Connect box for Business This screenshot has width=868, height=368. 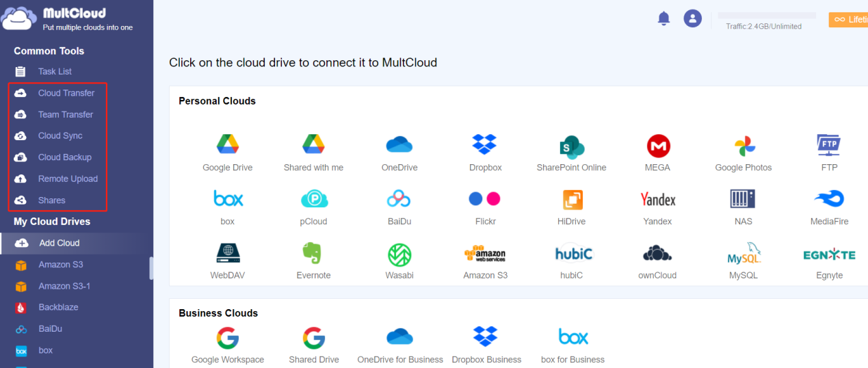(573, 345)
